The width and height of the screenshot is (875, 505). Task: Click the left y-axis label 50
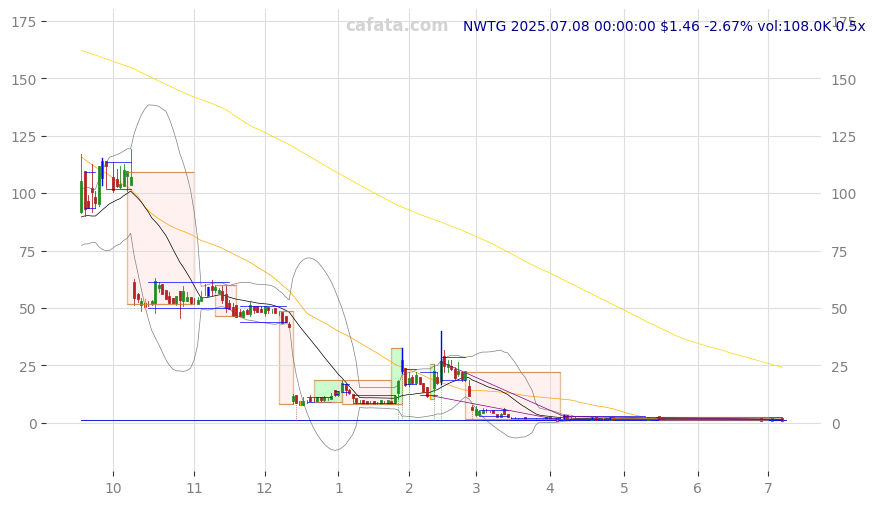[x=27, y=309]
